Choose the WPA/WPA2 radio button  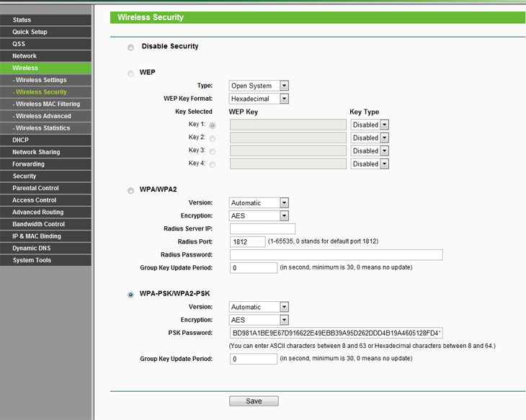(x=130, y=191)
